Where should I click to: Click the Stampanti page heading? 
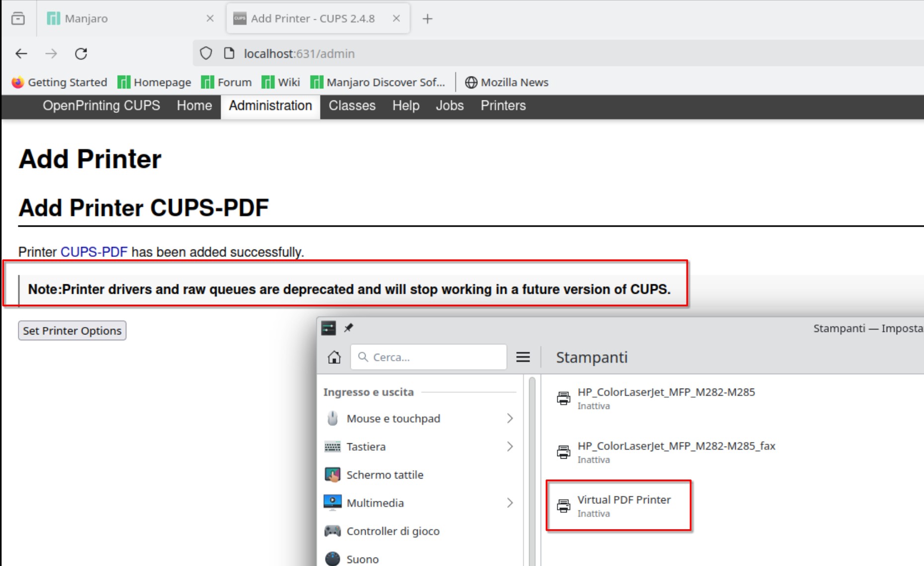point(592,357)
